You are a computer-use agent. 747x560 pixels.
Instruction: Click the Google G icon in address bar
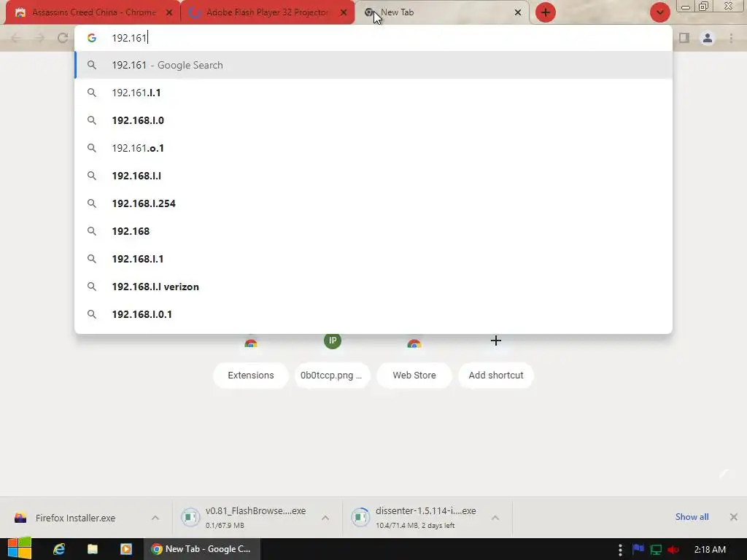[x=91, y=38]
